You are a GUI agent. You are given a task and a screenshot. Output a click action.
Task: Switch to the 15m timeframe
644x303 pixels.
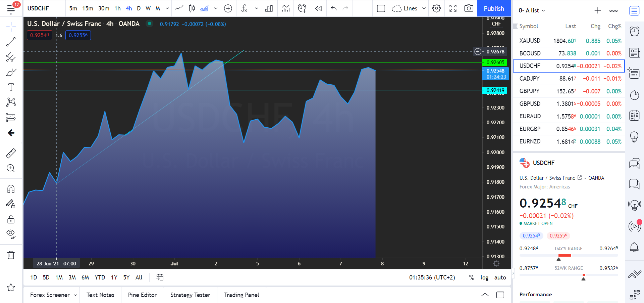[88, 8]
